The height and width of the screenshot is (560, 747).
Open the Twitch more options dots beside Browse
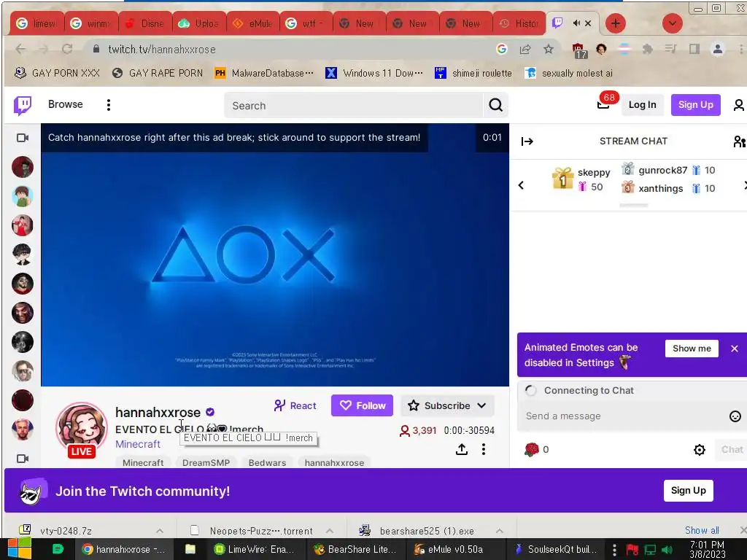point(109,105)
